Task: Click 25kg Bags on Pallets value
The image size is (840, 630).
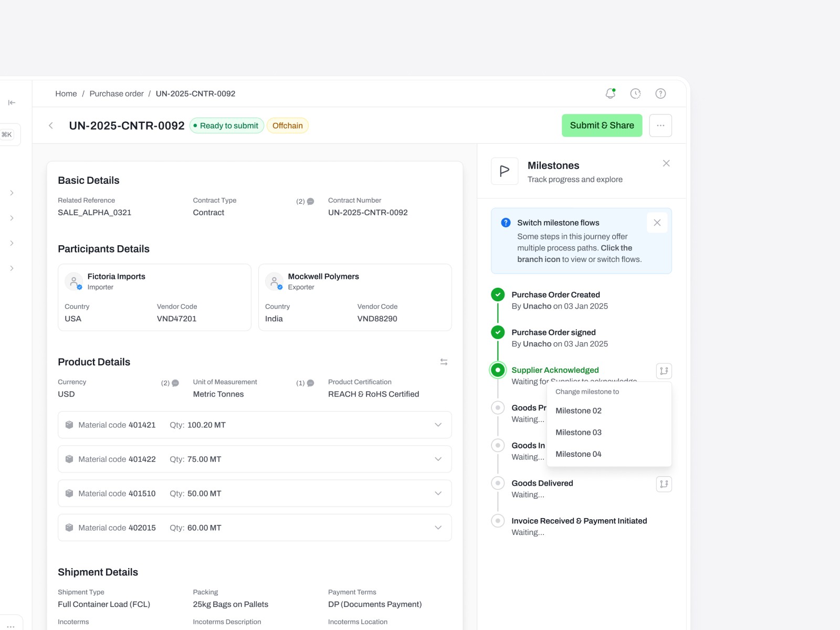Action: click(x=230, y=604)
